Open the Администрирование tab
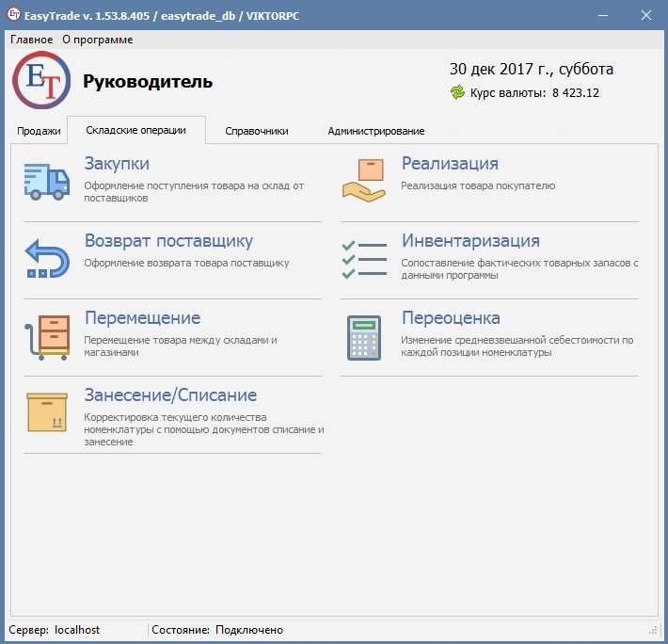This screenshot has height=644, width=668. tap(376, 131)
